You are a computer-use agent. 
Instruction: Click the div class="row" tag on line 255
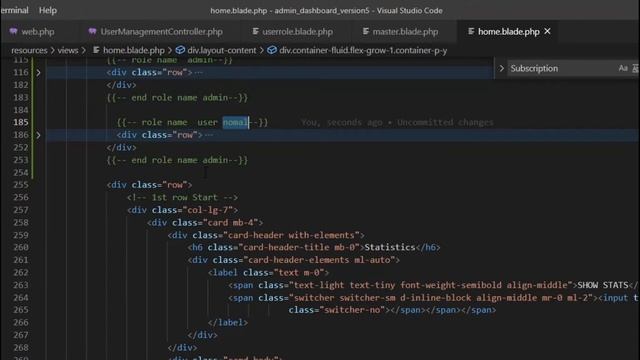coord(149,185)
